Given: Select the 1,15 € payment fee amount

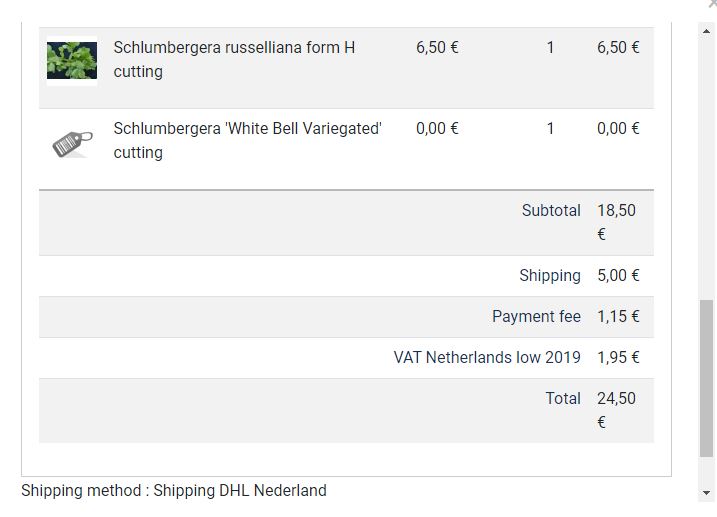Looking at the screenshot, I should 618,317.
